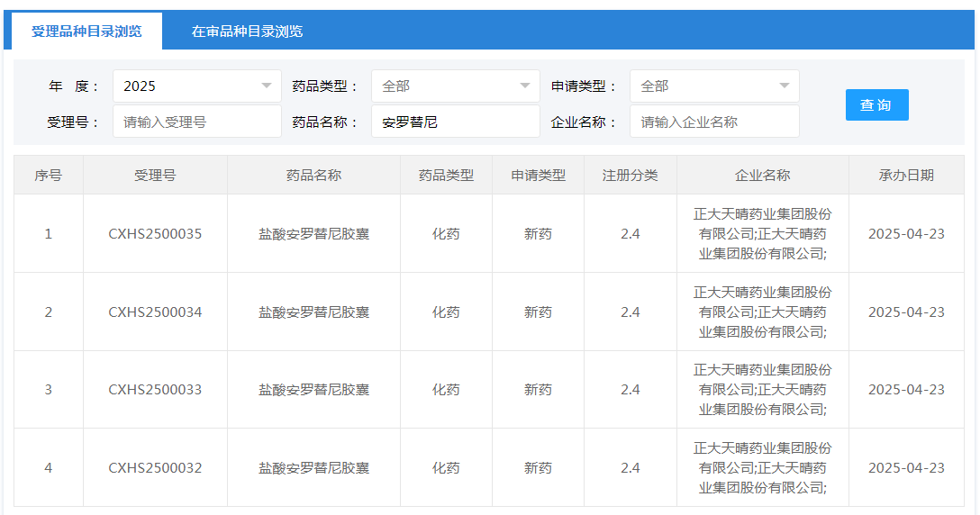Image resolution: width=980 pixels, height=515 pixels.
Task: Select acceptance number CXHS2500033
Action: click(x=155, y=389)
